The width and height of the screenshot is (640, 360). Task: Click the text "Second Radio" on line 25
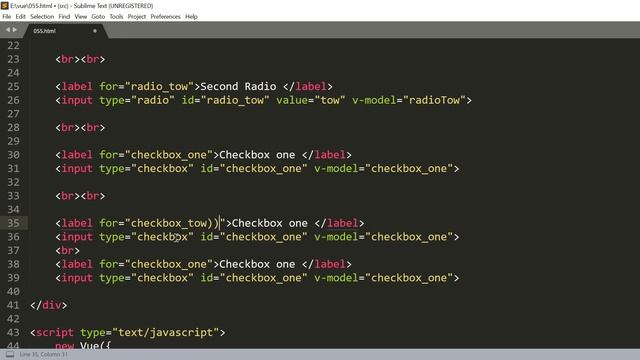[x=238, y=87]
